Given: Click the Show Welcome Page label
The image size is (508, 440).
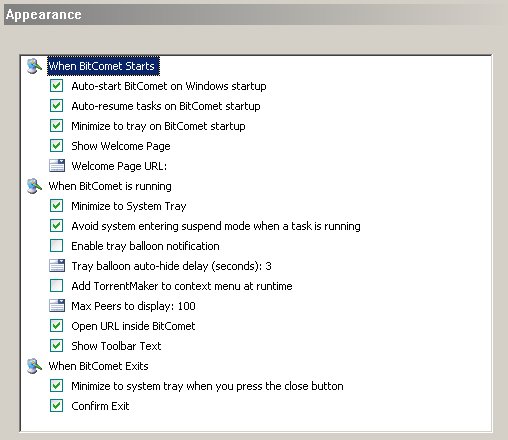Looking at the screenshot, I should [121, 146].
